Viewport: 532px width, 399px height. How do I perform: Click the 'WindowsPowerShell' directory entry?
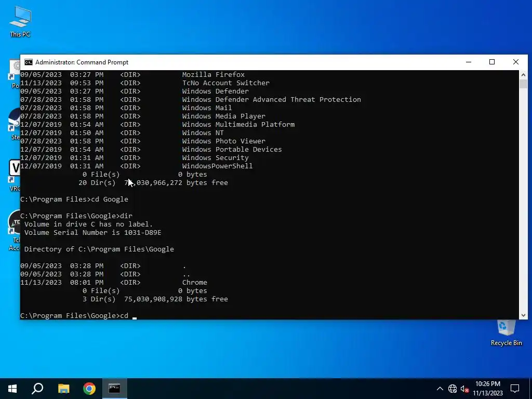[217, 166]
